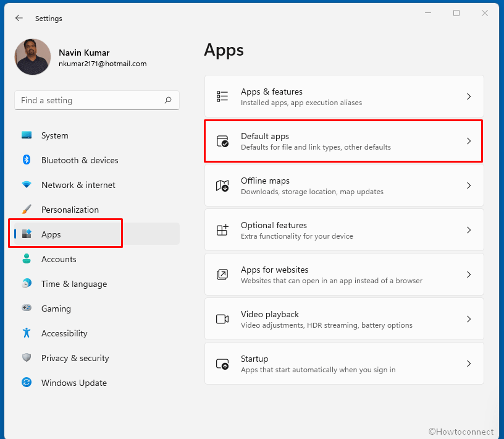Open the Video playback title
The width and height of the screenshot is (504, 439).
(x=270, y=315)
